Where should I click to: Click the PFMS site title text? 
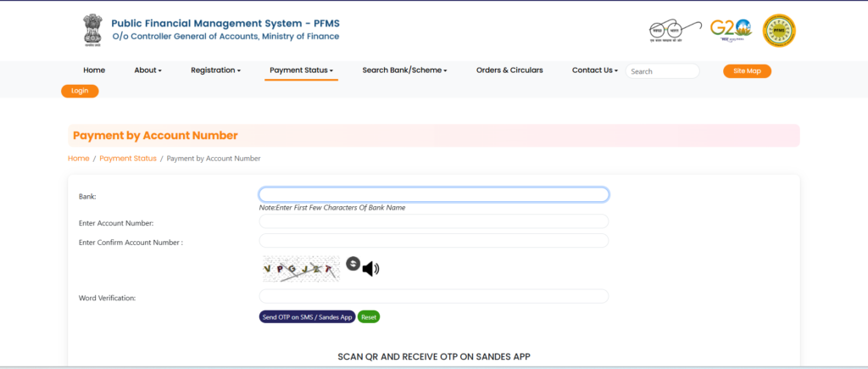(x=225, y=24)
